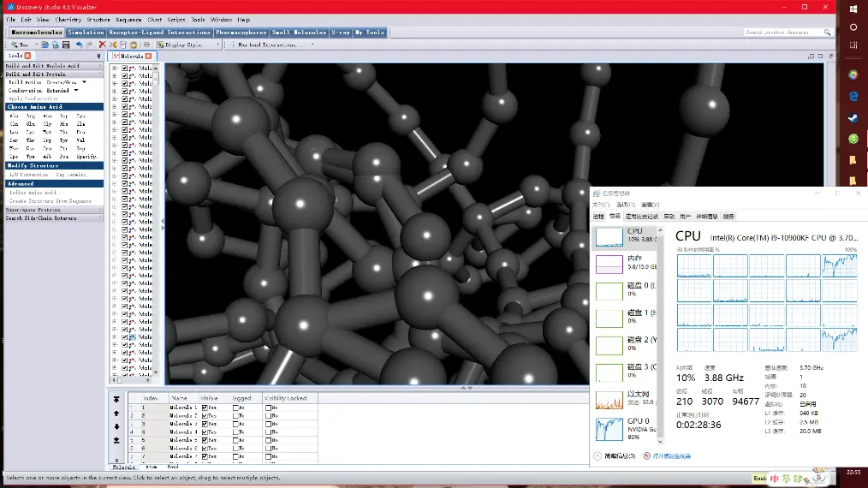Image resolution: width=868 pixels, height=488 pixels.
Task: Click the red X Delete icon
Action: click(x=102, y=45)
